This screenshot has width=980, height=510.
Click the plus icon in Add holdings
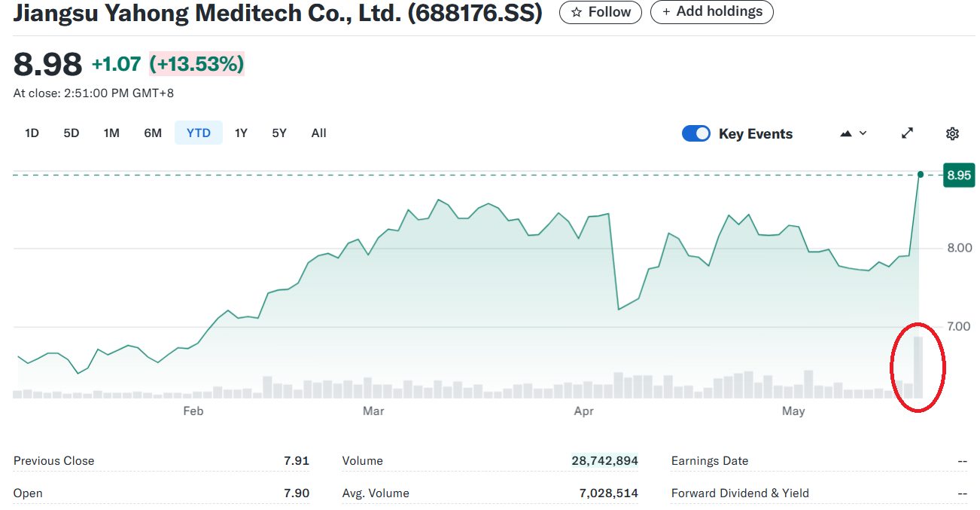tap(666, 12)
